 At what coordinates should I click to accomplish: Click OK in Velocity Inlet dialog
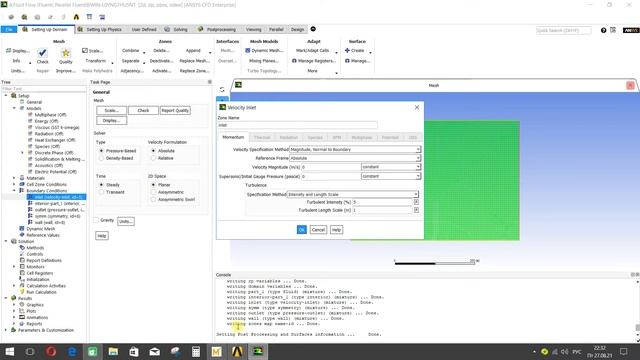[302, 230]
